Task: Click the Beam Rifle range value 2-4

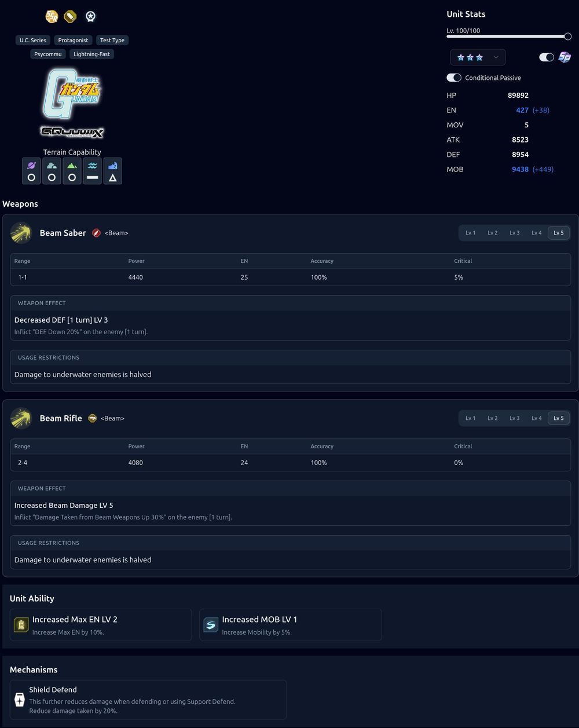Action: (23, 463)
